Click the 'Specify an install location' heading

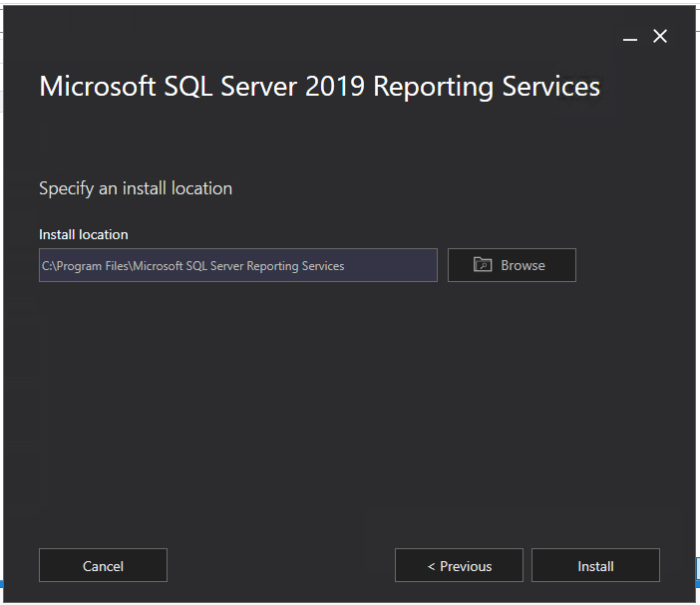136,188
